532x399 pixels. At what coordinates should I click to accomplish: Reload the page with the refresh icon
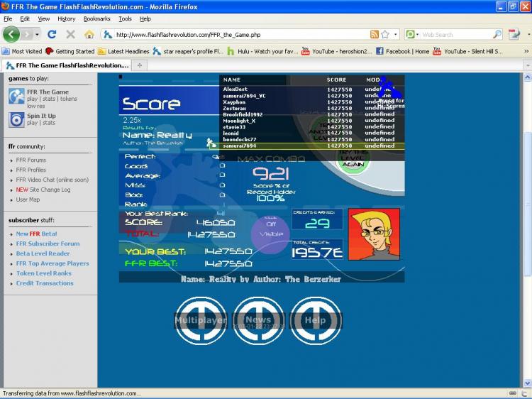[x=52, y=34]
